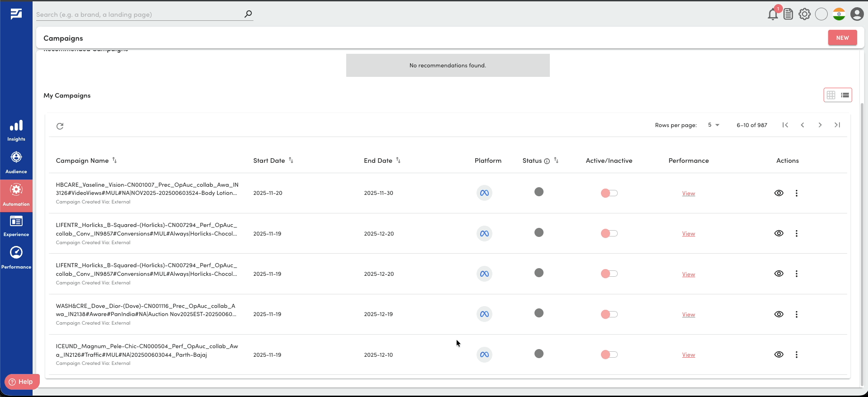Go to first page of campaigns
The height and width of the screenshot is (397, 868).
(x=785, y=125)
